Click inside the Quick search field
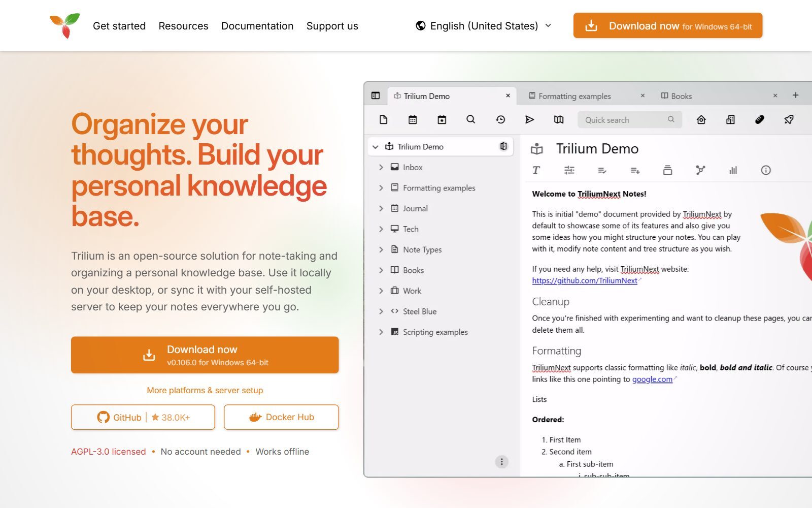Viewport: 812px width, 508px height. click(x=630, y=120)
